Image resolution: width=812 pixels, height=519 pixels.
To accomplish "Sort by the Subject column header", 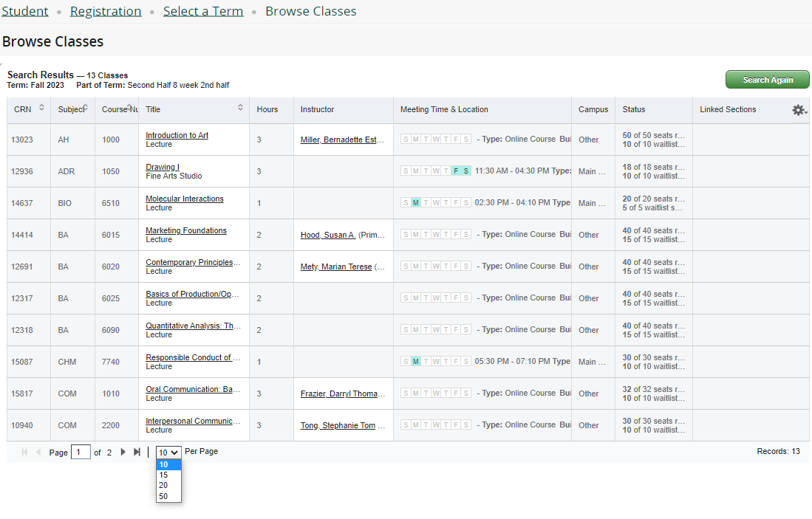I will [x=72, y=110].
